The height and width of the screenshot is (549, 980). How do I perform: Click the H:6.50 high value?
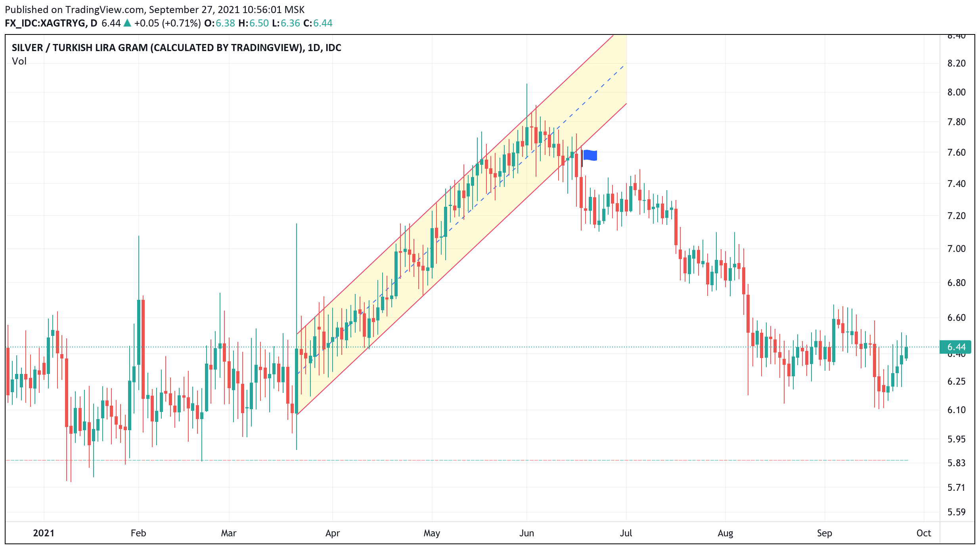(x=254, y=23)
